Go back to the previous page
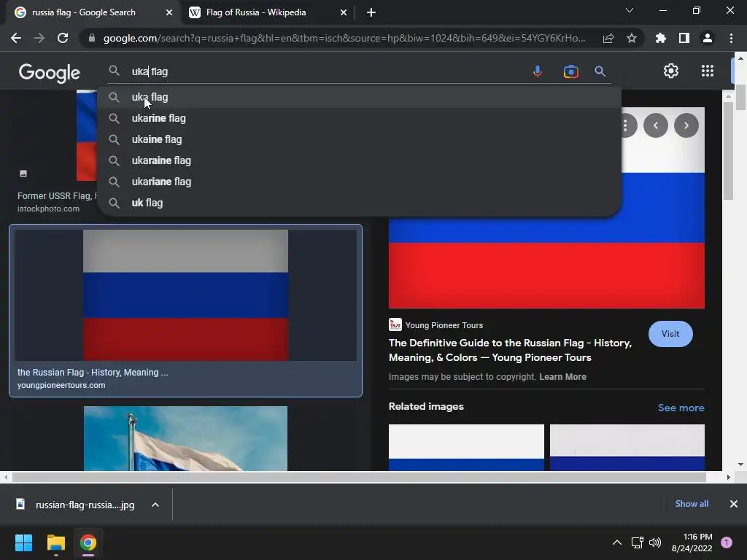 tap(16, 38)
